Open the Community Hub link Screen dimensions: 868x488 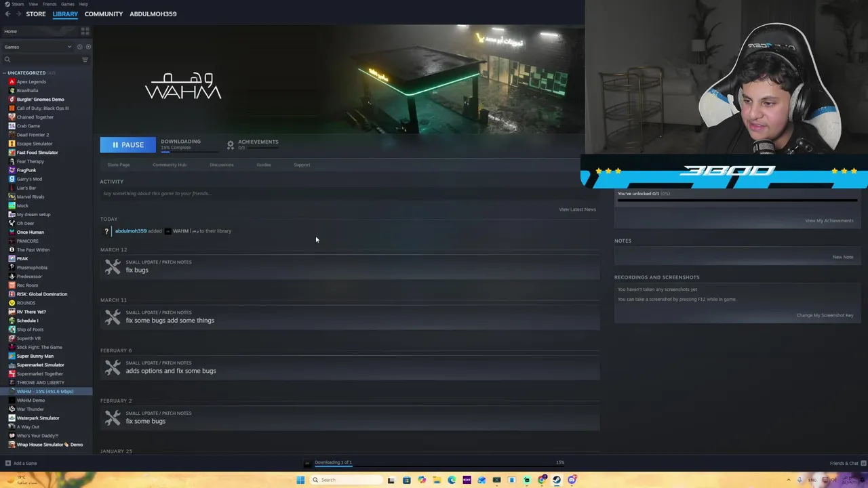[170, 165]
